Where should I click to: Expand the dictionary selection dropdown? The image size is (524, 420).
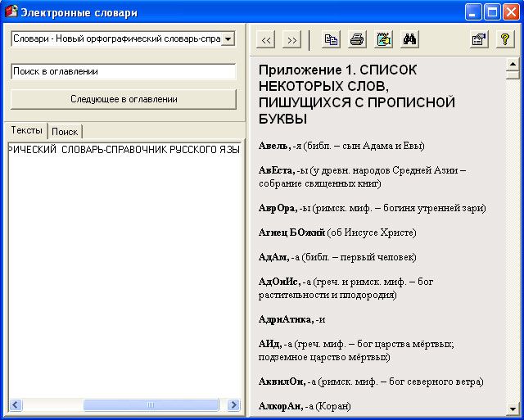pyautogui.click(x=228, y=38)
